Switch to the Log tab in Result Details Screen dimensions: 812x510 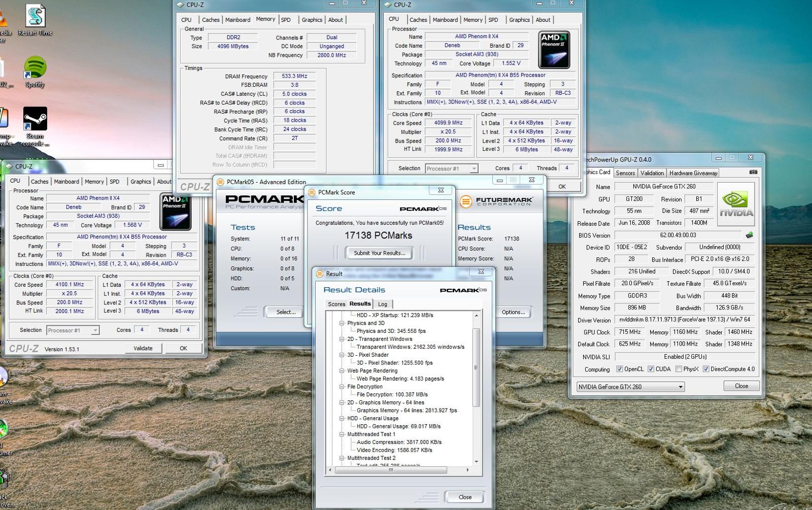383,304
